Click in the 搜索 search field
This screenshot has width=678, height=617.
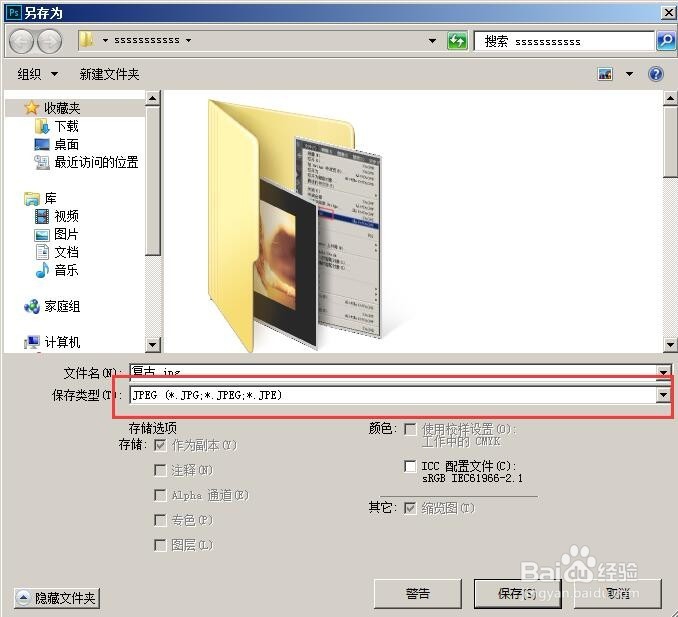coord(564,42)
